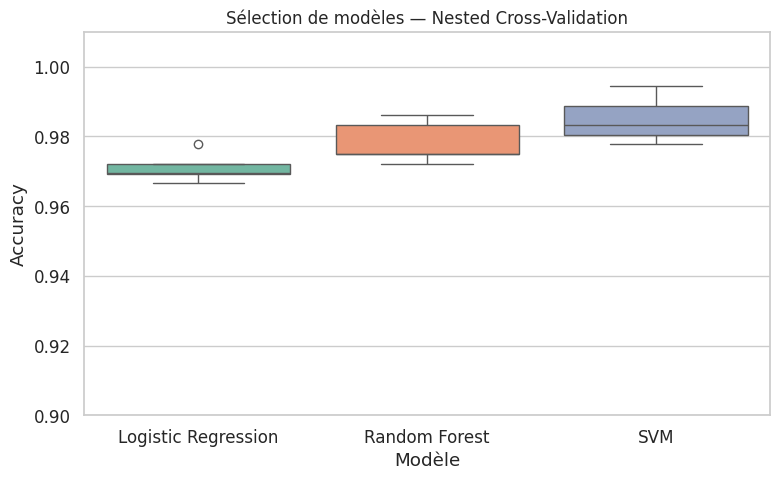Select the Logistic Regression tick label
Image resolution: width=780 pixels, height=480 pixels.
click(198, 437)
